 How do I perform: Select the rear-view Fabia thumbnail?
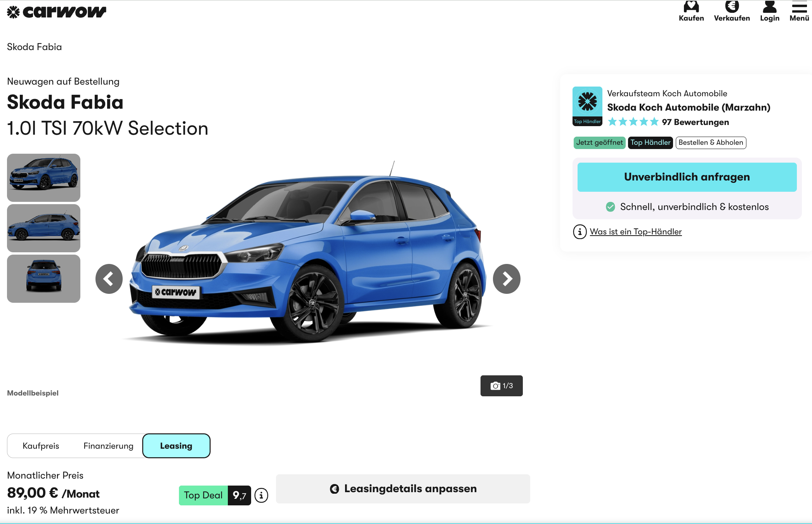pos(43,279)
